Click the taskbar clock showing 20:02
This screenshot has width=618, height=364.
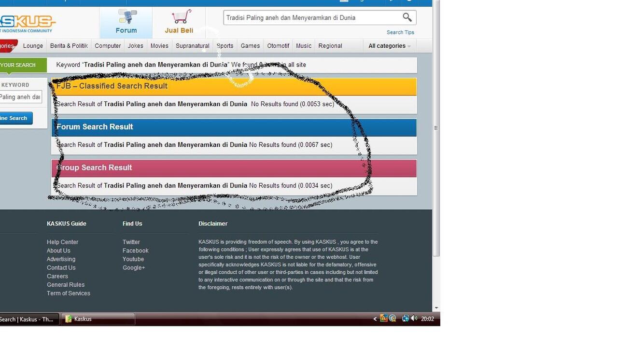427,319
